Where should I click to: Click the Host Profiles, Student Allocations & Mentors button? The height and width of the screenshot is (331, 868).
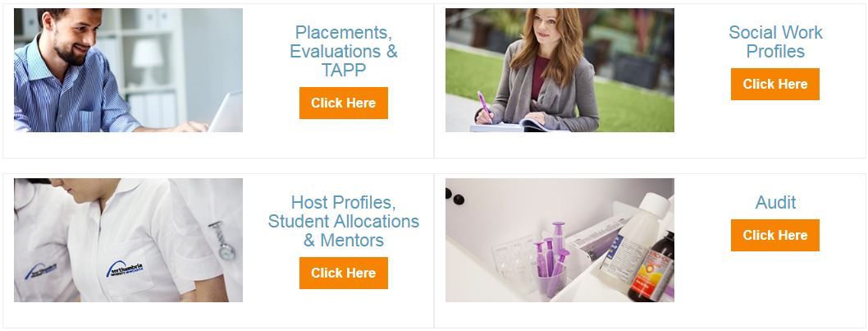[343, 273]
